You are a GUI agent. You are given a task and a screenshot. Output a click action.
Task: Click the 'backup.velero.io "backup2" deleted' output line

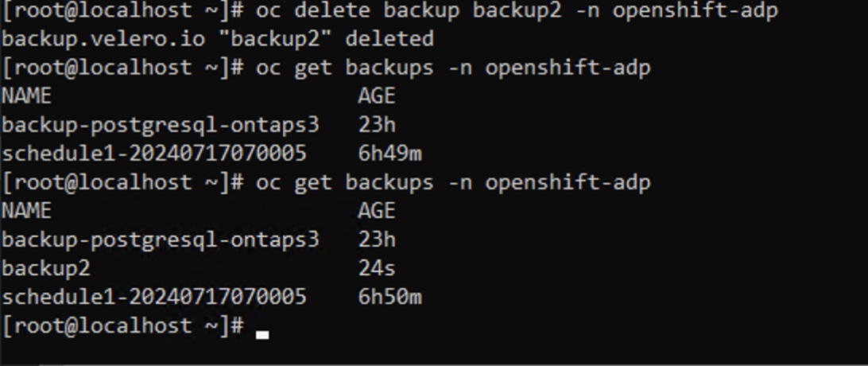coord(218,39)
